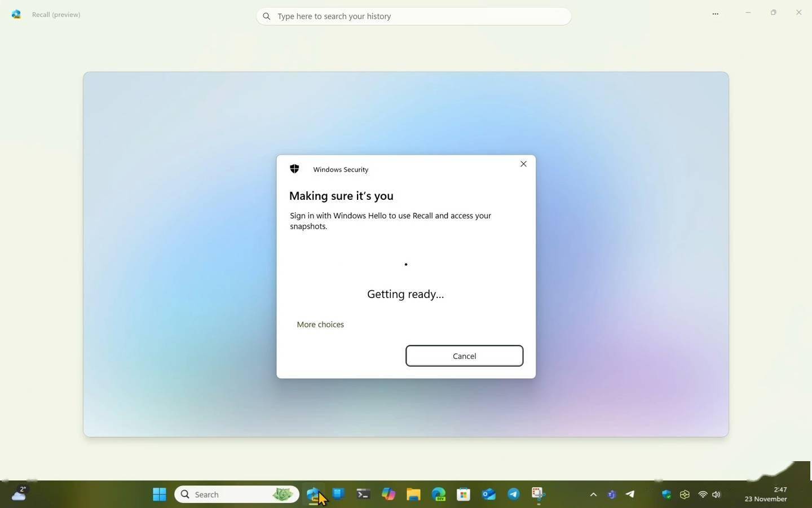
Task: Click the Teams icon in system tray
Action: coord(612,494)
